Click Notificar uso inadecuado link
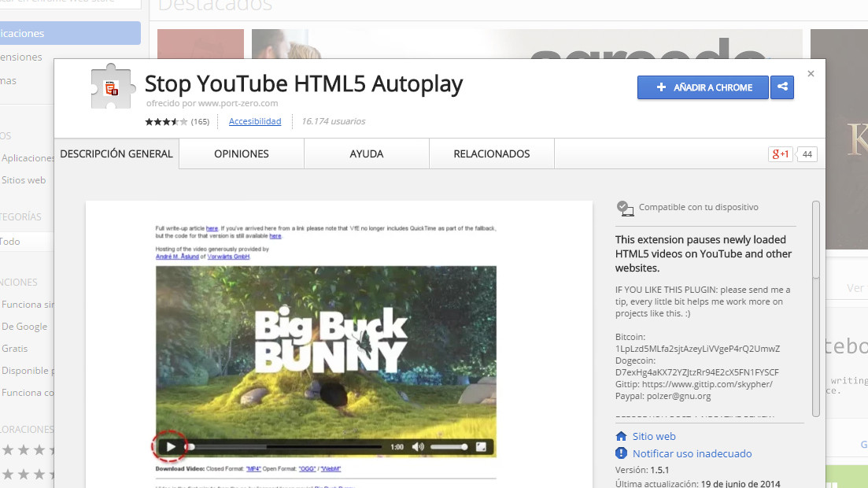 [x=692, y=453]
